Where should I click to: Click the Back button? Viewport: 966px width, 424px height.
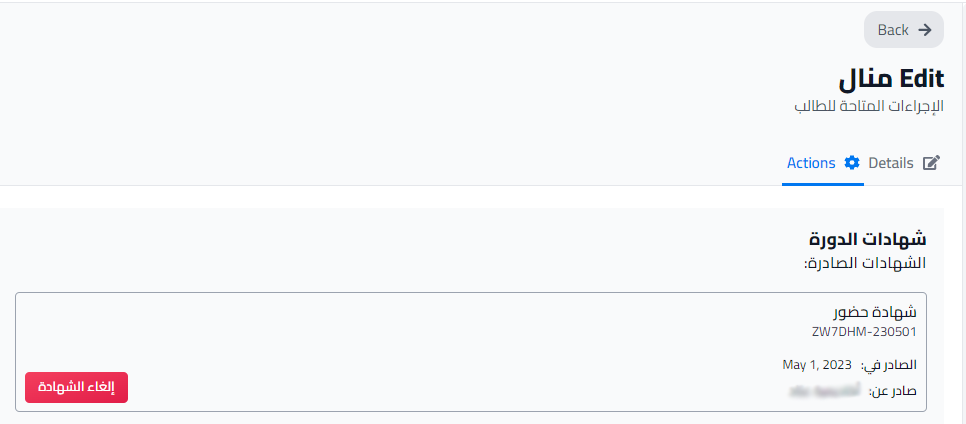coord(904,30)
